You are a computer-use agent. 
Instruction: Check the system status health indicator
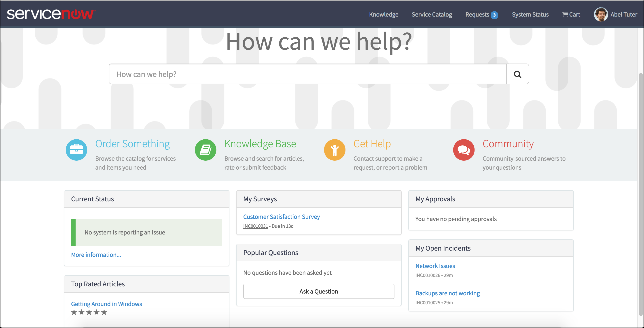[x=530, y=14]
